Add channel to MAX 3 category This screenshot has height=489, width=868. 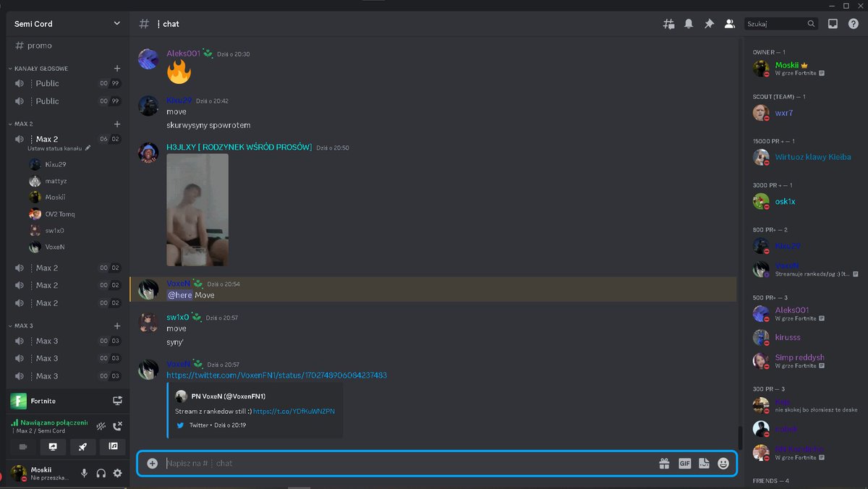coord(117,326)
